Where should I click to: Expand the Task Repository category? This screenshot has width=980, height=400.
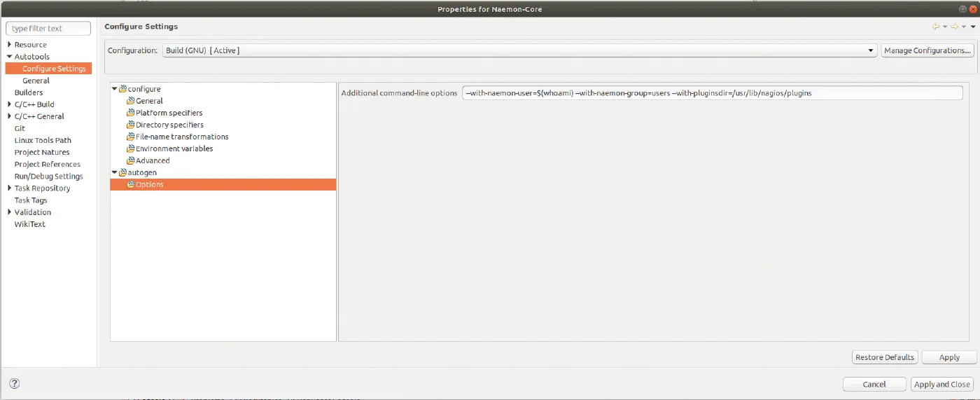click(9, 188)
